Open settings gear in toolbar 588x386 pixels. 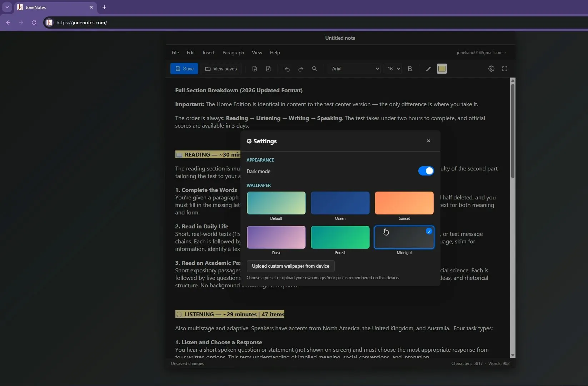click(491, 69)
